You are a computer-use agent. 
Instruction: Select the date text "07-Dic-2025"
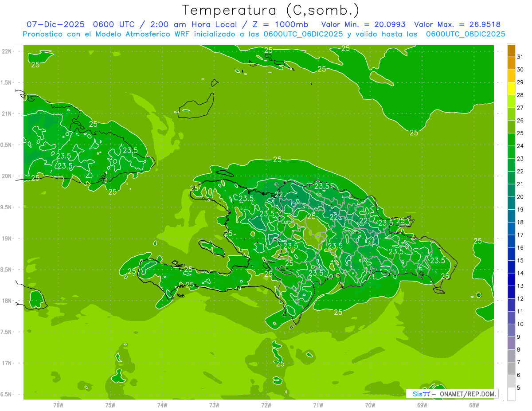coord(55,25)
